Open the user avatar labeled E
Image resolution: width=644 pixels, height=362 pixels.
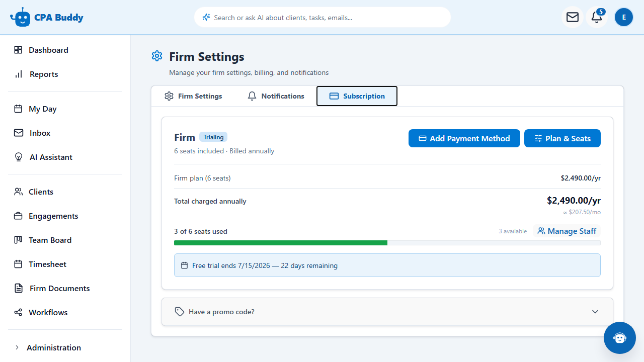click(x=624, y=17)
